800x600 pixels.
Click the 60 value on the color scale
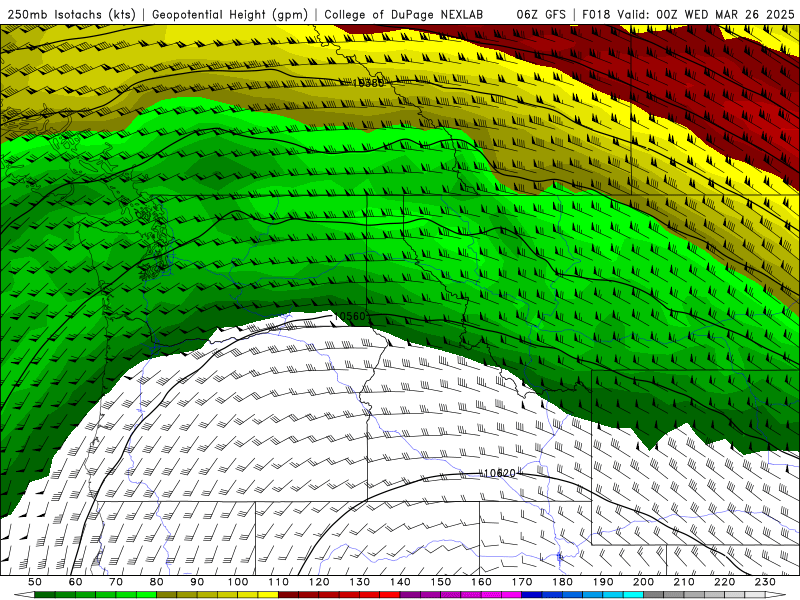[x=75, y=582]
